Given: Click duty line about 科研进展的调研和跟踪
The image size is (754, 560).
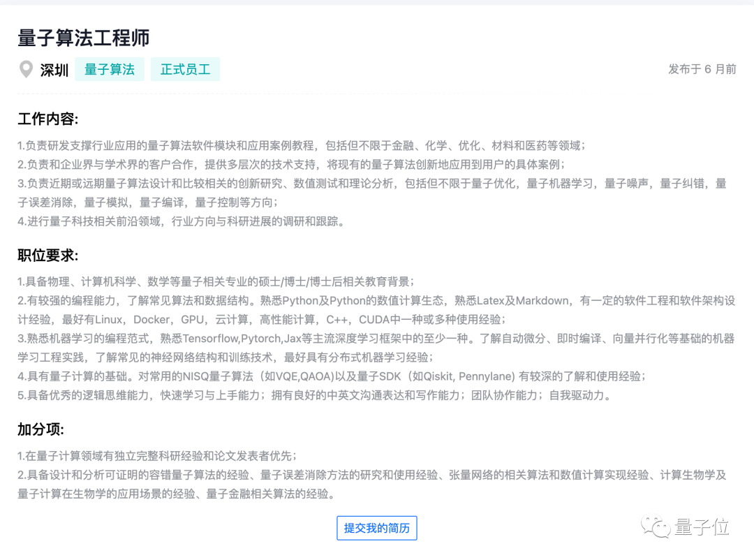Looking at the screenshot, I should [182, 221].
